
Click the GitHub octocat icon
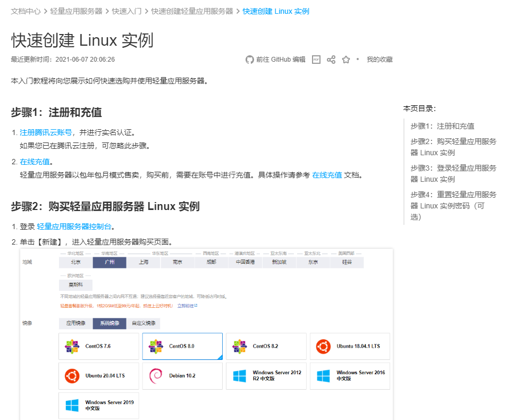[249, 60]
